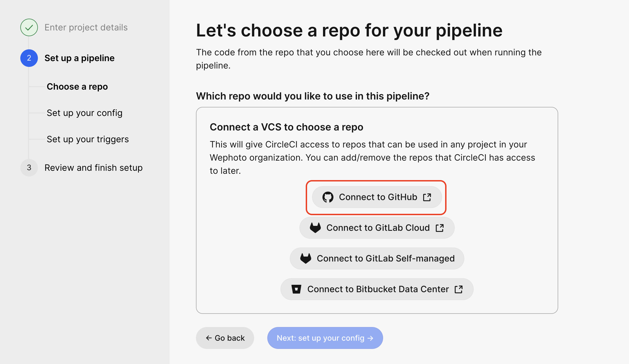
Task: Click the GitLab Self-managed fox logo
Action: coord(305,258)
